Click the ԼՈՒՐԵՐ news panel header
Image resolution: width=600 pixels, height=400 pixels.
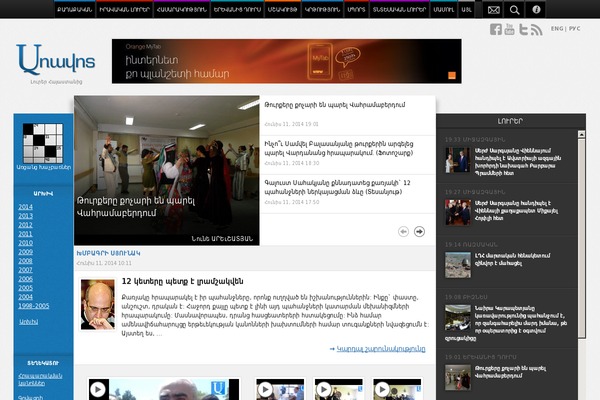[x=510, y=121]
